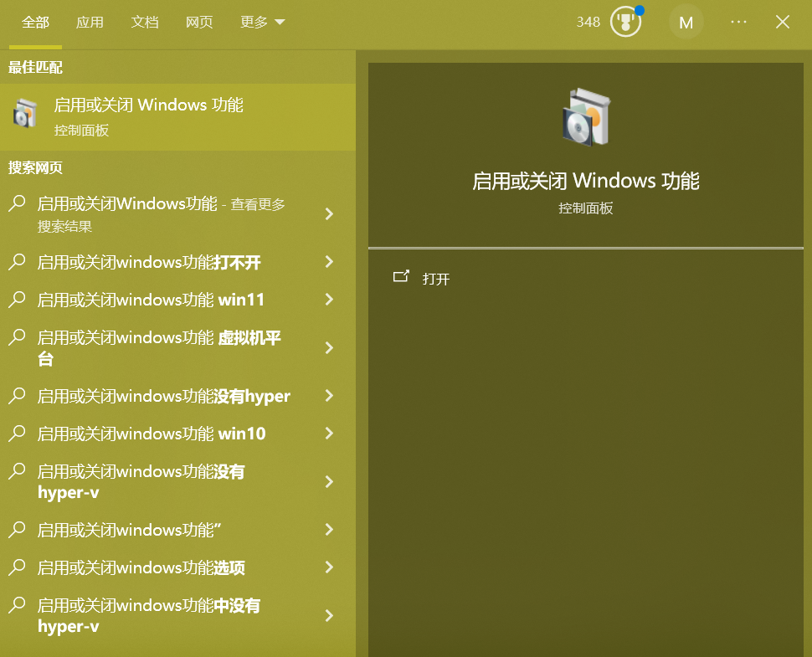Image resolution: width=812 pixels, height=657 pixels.
Task: Expand arrow for 虚拟机平台 suggestion
Action: click(x=329, y=347)
